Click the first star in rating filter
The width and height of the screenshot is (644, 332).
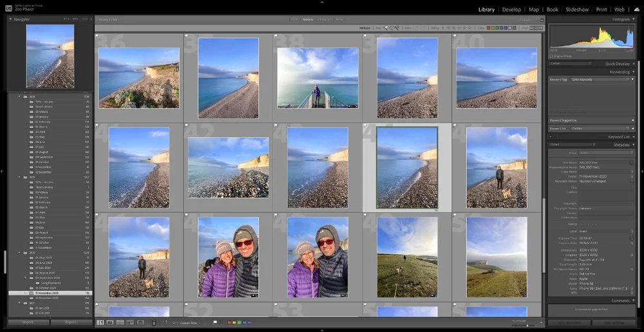pos(448,28)
